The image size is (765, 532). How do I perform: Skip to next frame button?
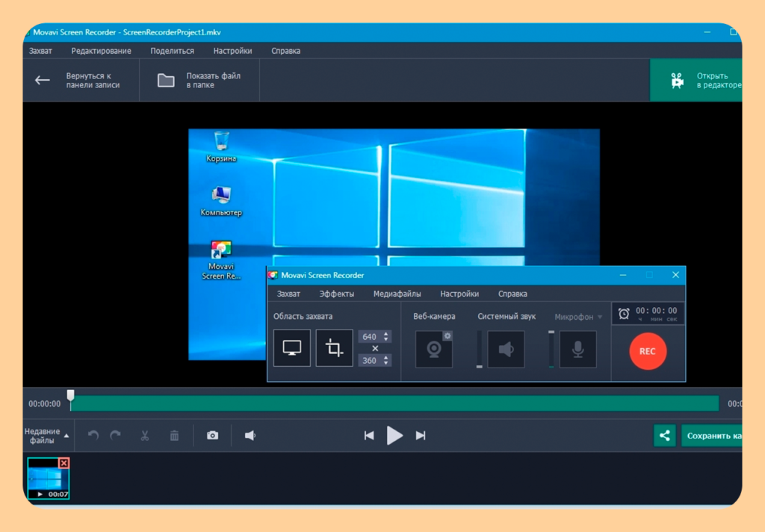click(421, 436)
